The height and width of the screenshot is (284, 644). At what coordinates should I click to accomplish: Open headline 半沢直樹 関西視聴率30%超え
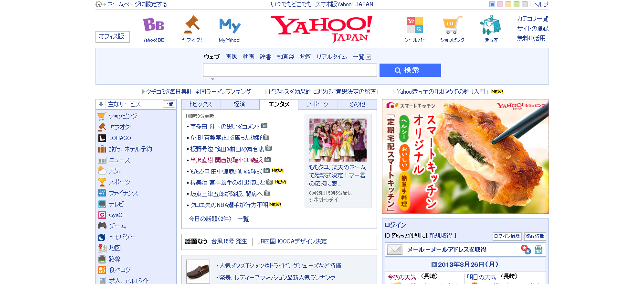[227, 160]
